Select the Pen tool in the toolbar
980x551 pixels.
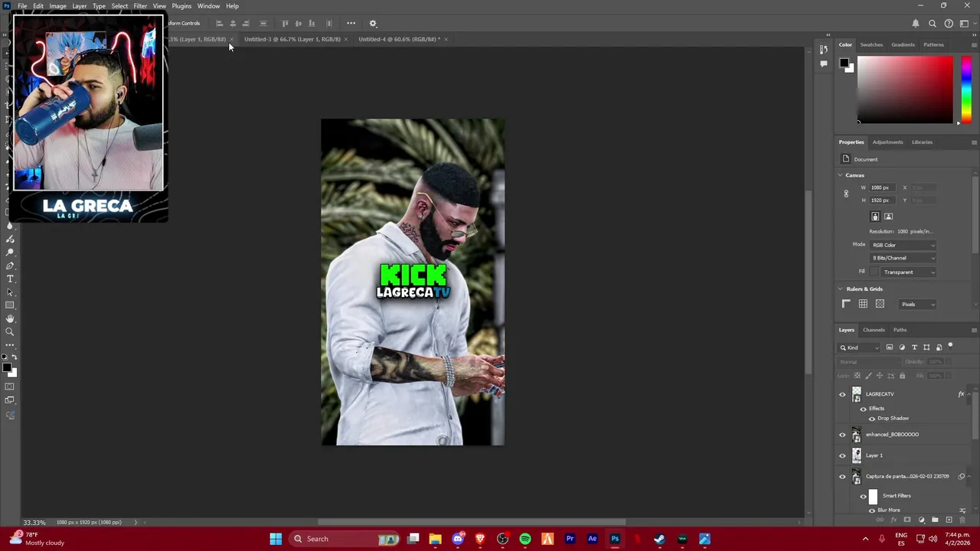point(10,266)
